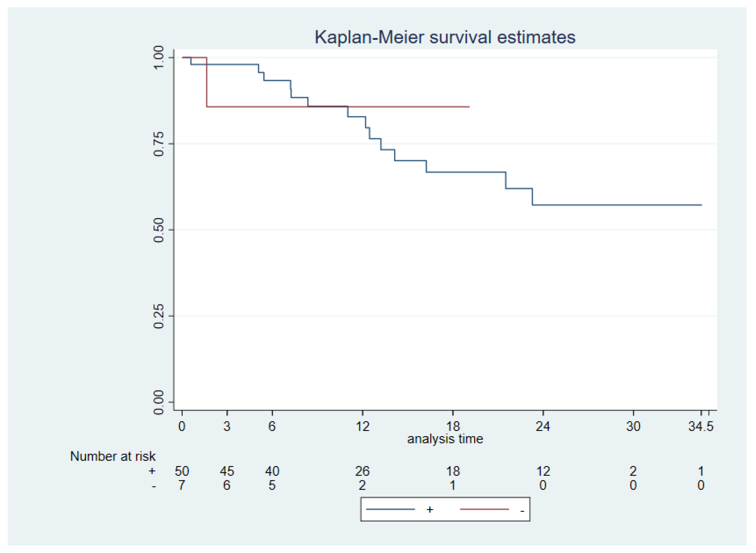Screen dimensions: 756x553
Task: Select the 'analysis time' x-axis label
Action: click(445, 439)
